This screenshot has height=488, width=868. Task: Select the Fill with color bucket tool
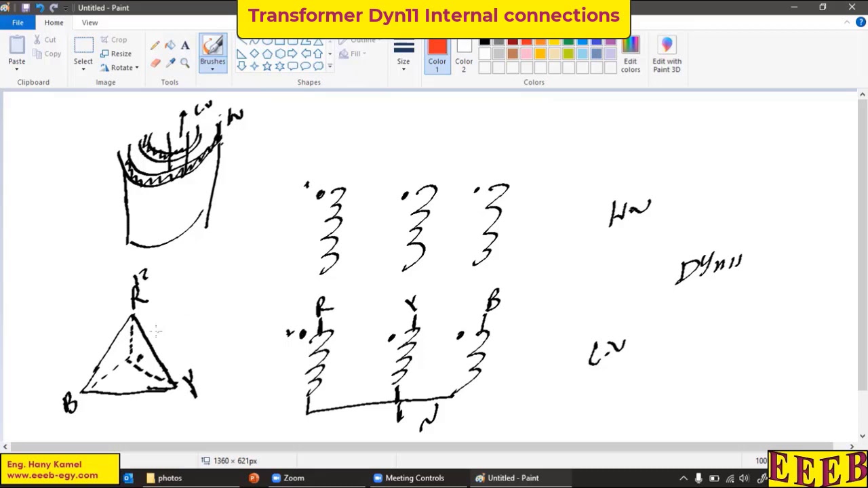pyautogui.click(x=170, y=45)
